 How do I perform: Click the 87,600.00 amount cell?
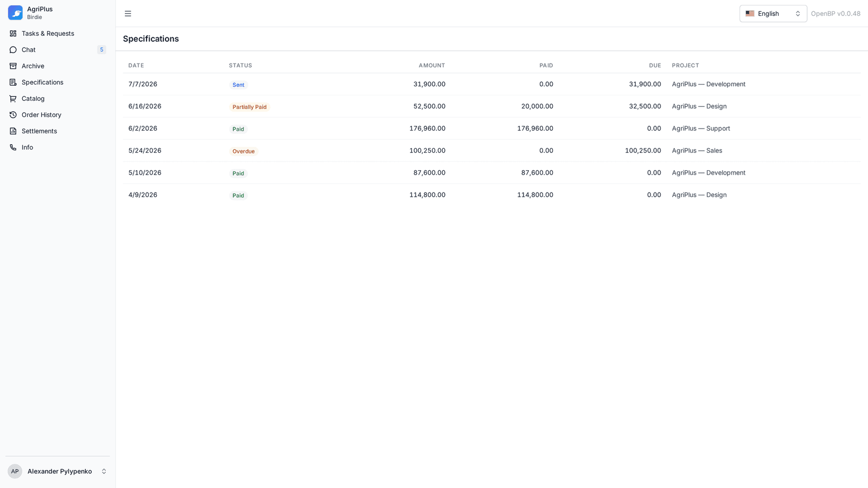click(x=429, y=173)
